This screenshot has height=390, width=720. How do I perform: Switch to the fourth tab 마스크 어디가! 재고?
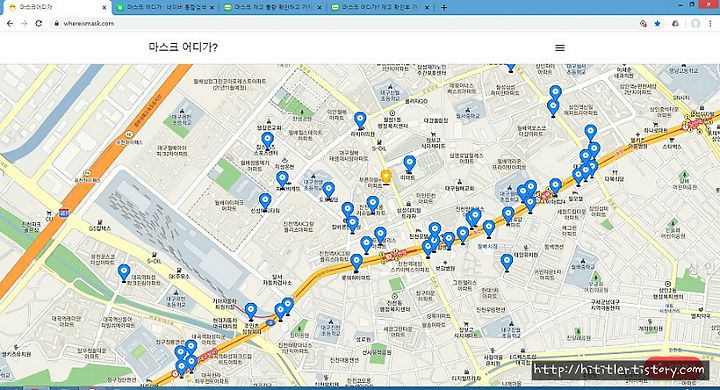coord(381,7)
